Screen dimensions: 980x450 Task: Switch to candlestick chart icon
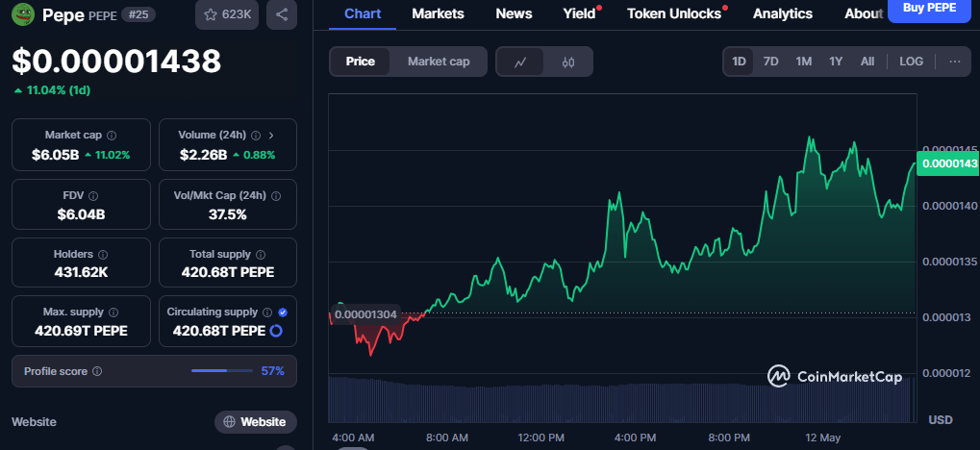point(568,62)
